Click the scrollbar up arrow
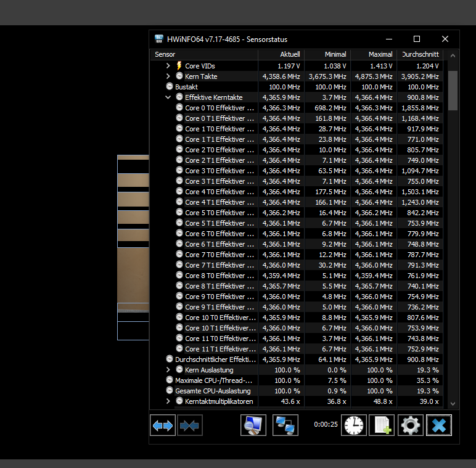 click(453, 55)
